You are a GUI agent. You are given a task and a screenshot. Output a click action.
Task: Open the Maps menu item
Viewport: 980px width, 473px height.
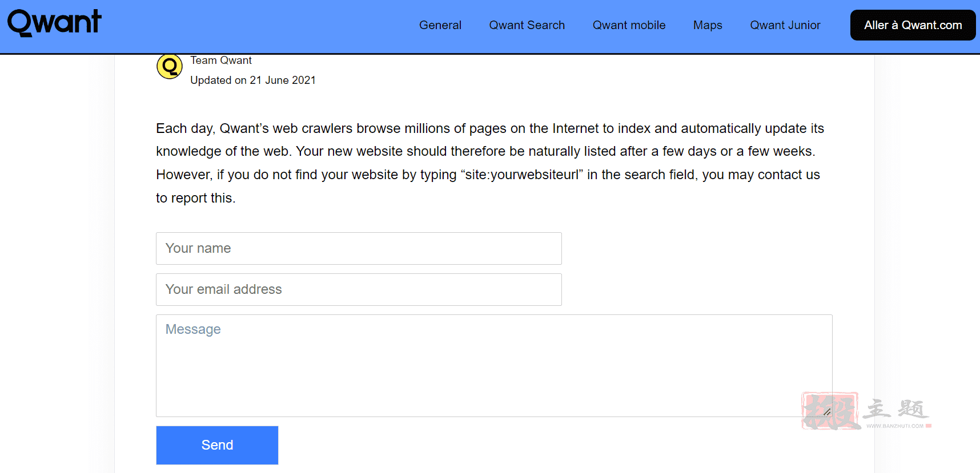click(x=708, y=25)
